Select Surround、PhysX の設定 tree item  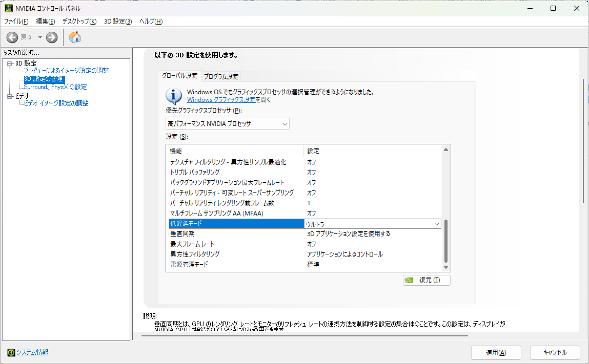(x=55, y=87)
